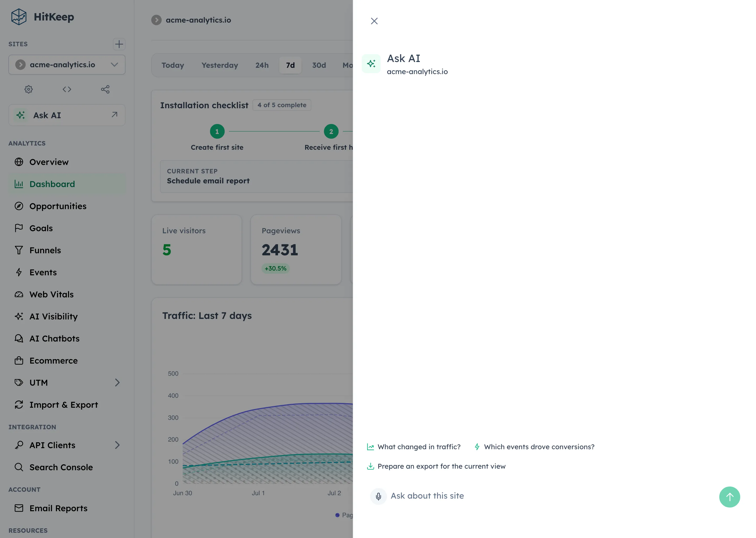The height and width of the screenshot is (538, 756).
Task: Click the Ask AI pop-out arrow icon
Action: pyautogui.click(x=114, y=115)
